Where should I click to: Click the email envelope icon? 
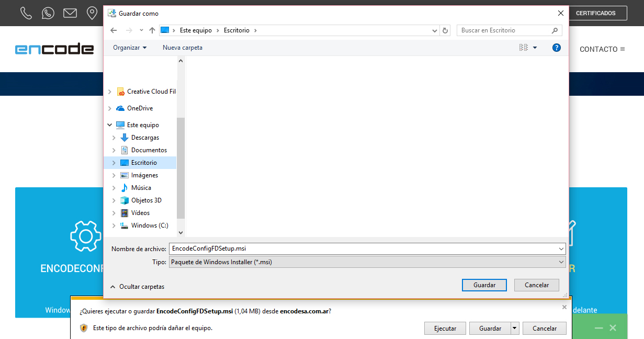click(70, 13)
